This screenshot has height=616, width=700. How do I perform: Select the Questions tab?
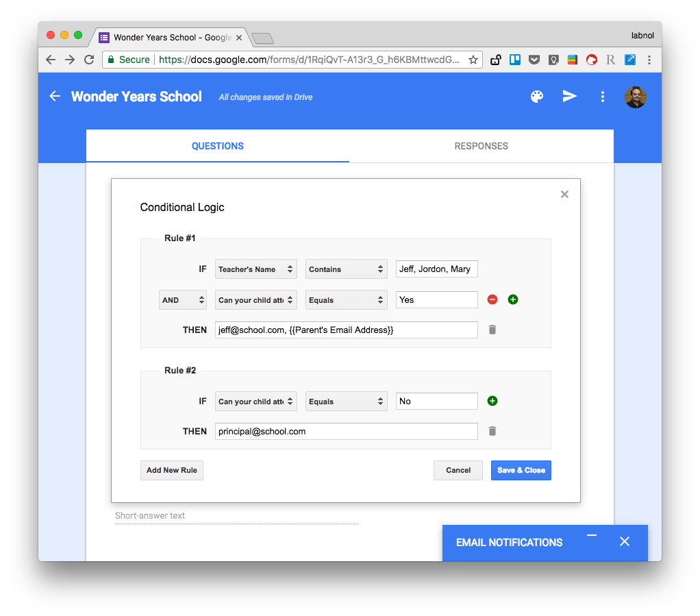click(217, 146)
